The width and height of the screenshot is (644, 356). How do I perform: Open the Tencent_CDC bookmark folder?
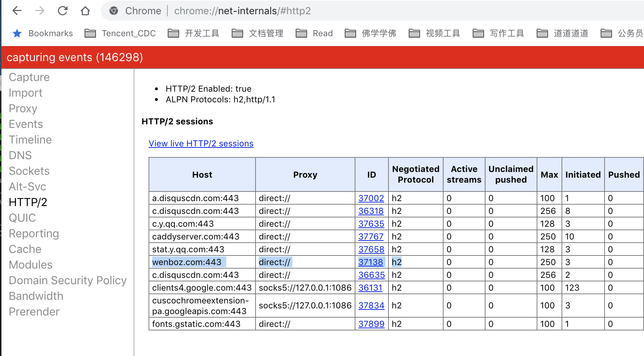point(120,33)
